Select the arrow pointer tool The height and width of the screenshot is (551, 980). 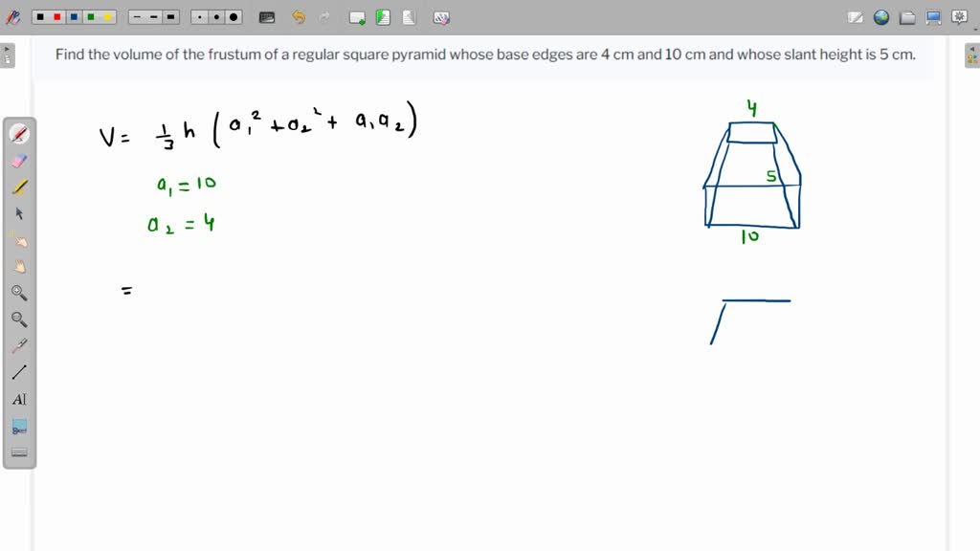click(x=18, y=213)
